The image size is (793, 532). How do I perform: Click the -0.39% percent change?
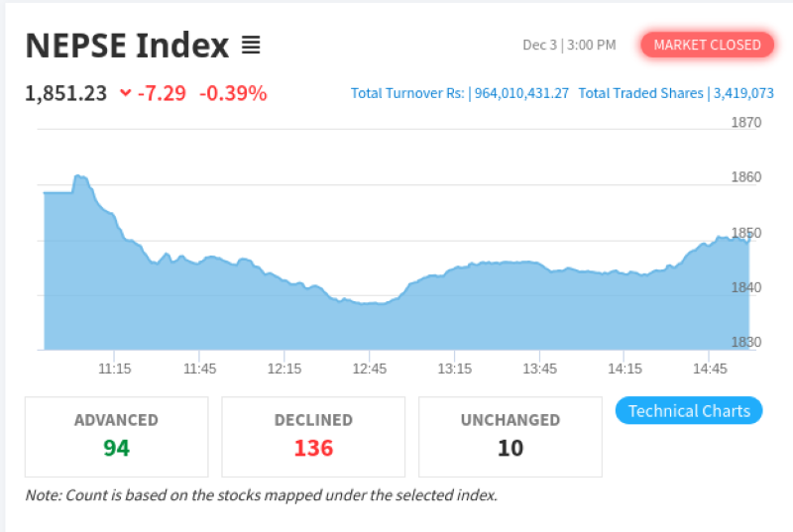(x=233, y=93)
